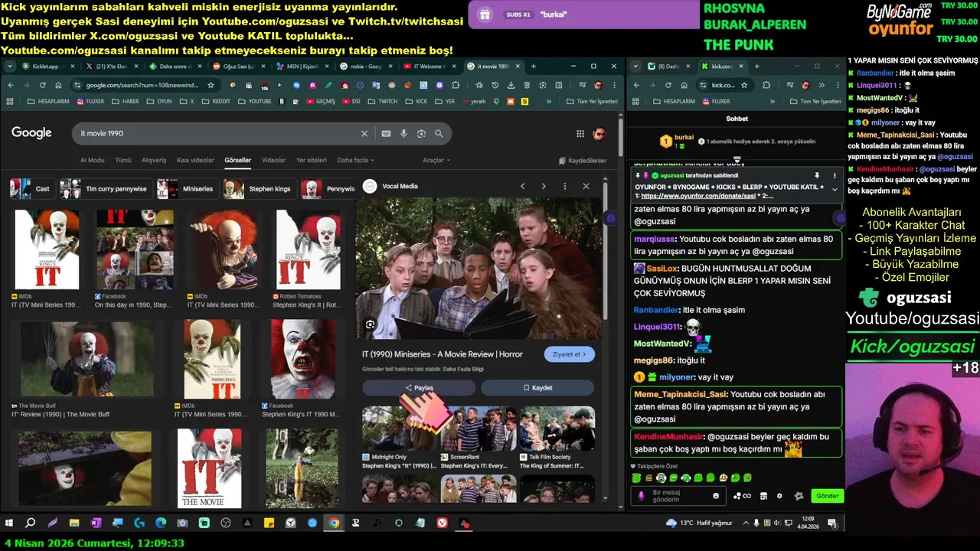The height and width of the screenshot is (551, 980).
Task: Open Kick chat settings gear
Action: [779, 496]
